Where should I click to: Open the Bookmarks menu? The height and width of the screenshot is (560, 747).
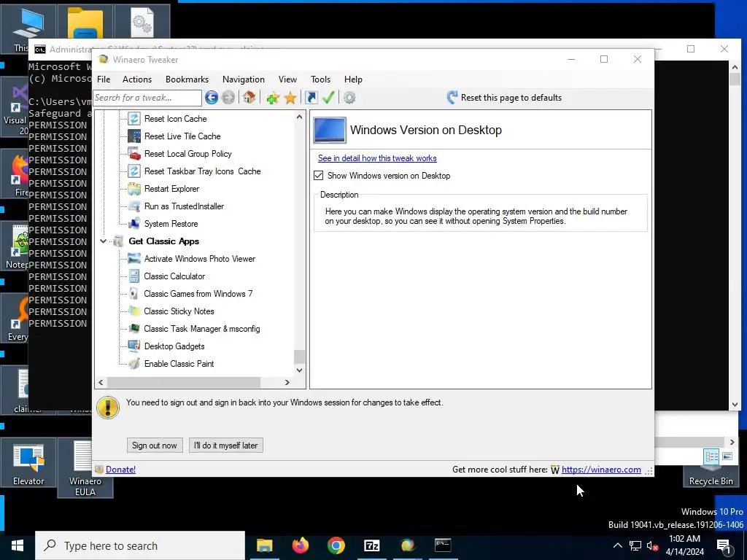pos(187,79)
